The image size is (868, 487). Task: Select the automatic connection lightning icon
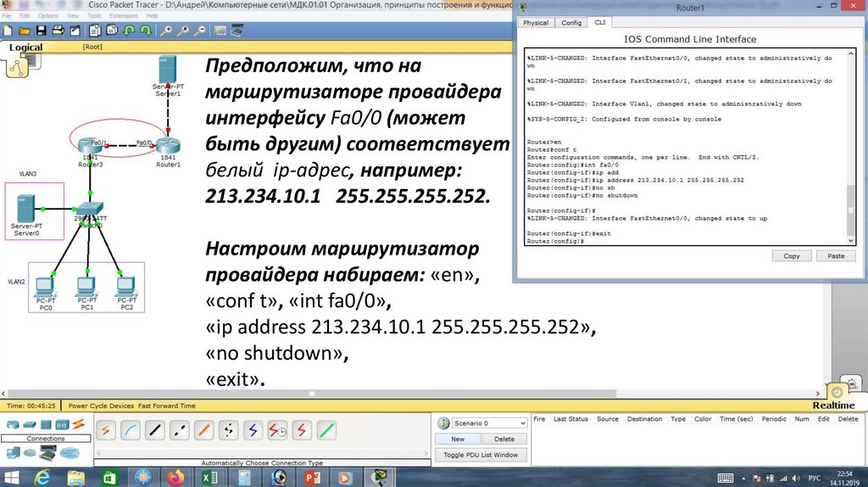click(106, 430)
